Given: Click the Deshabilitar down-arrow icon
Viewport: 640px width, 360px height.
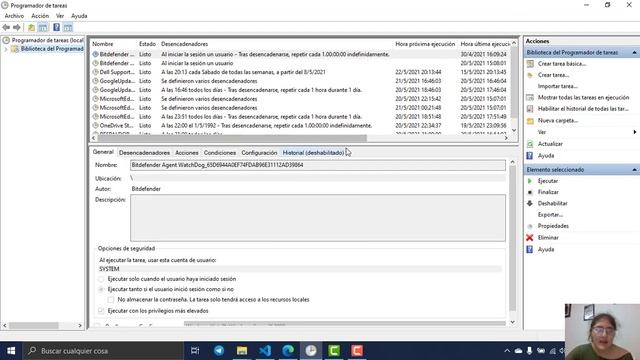Looking at the screenshot, I should point(530,203).
